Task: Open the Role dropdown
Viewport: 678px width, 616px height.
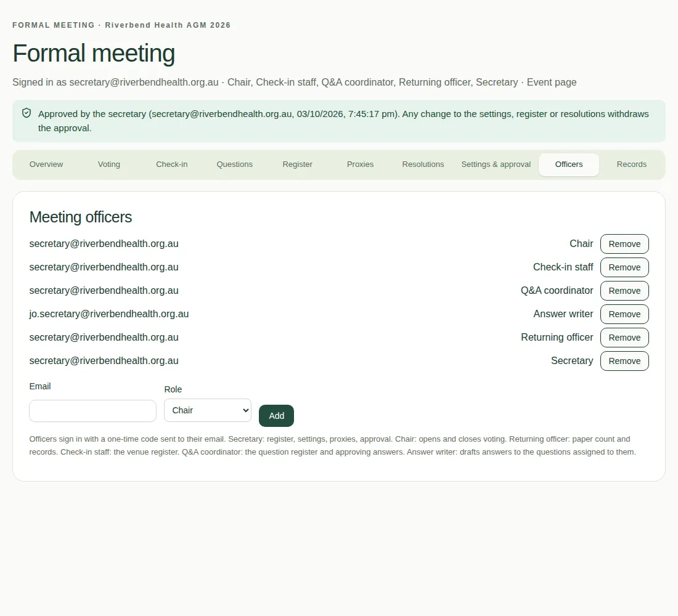Action: 208,410
